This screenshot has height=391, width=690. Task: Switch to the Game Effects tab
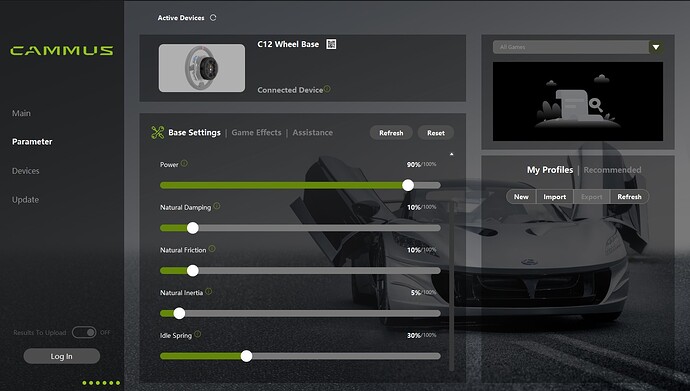pos(256,132)
